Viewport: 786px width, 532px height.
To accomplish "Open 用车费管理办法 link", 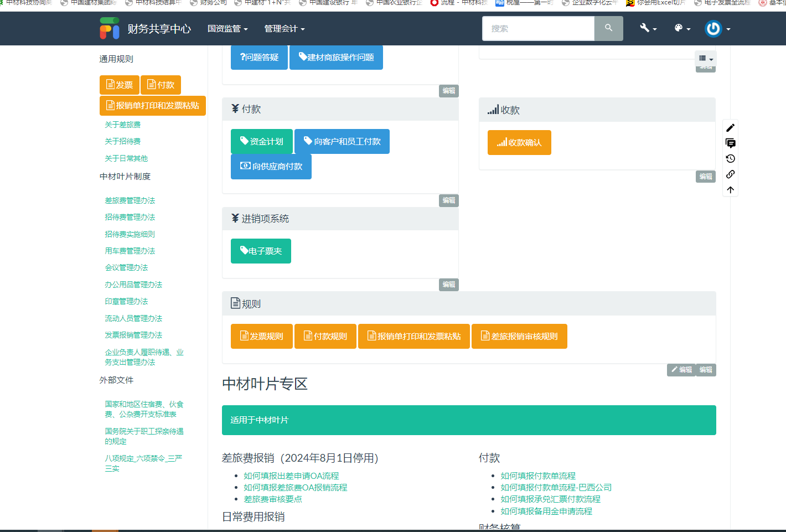I will click(130, 251).
